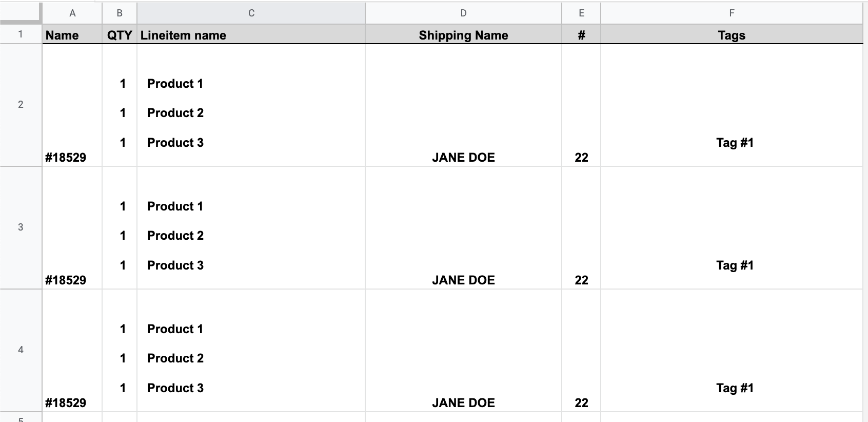Click the "Shipping Name" header cell
Viewport: 868px width, 422px height.
463,35
